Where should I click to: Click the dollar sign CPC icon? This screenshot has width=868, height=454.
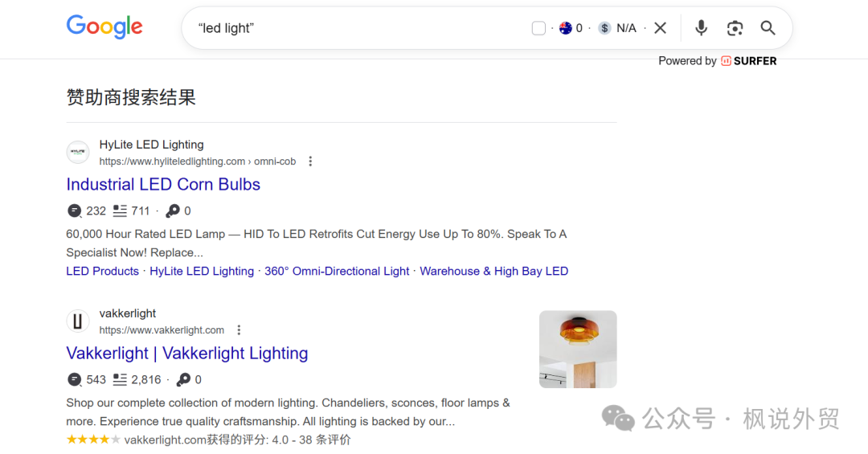pyautogui.click(x=604, y=28)
